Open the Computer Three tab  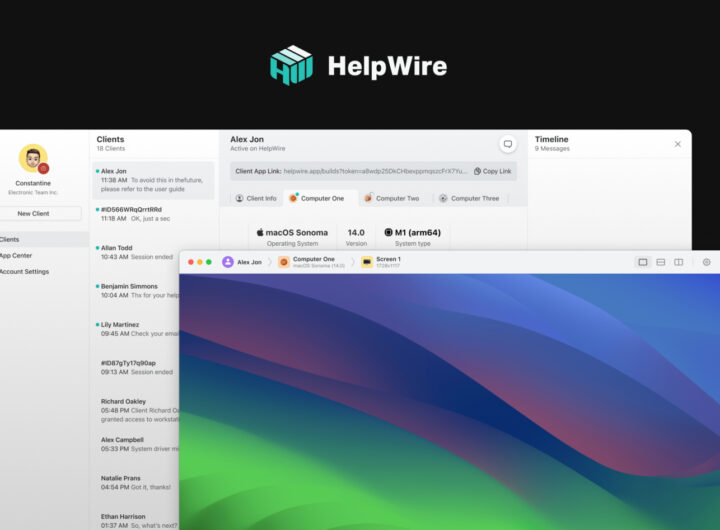pyautogui.click(x=468, y=198)
